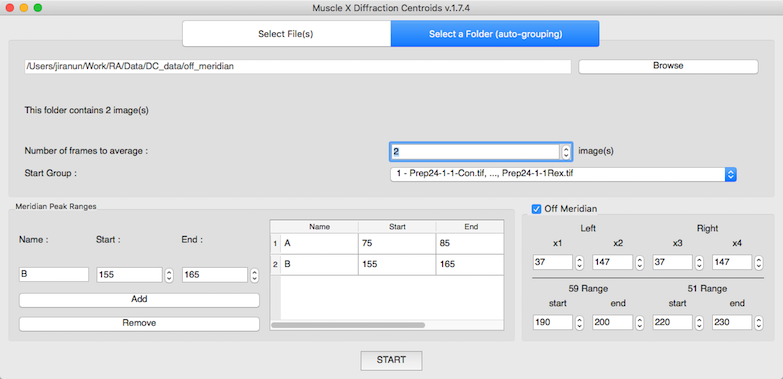
Task: Select row header 2 in the peak table
Action: 275,265
